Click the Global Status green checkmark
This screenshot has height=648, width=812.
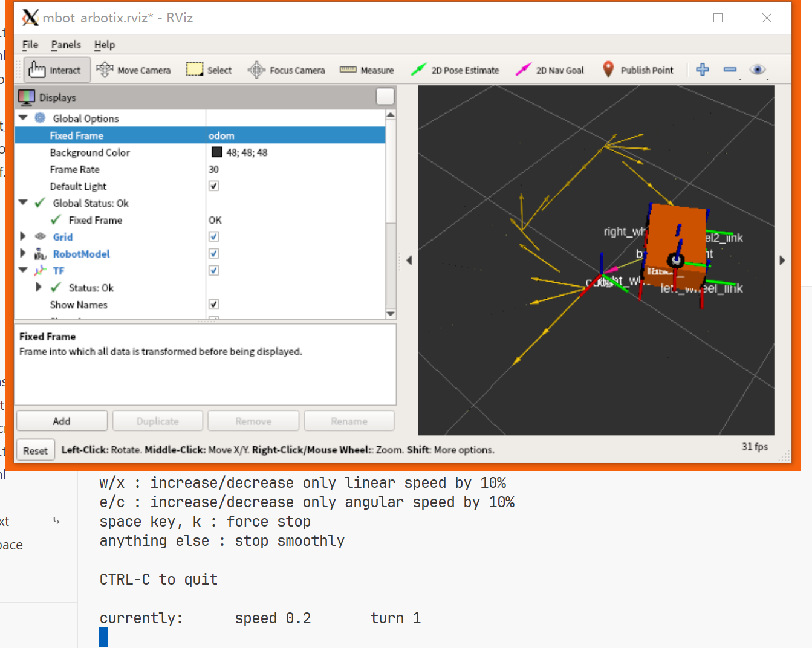(40, 203)
